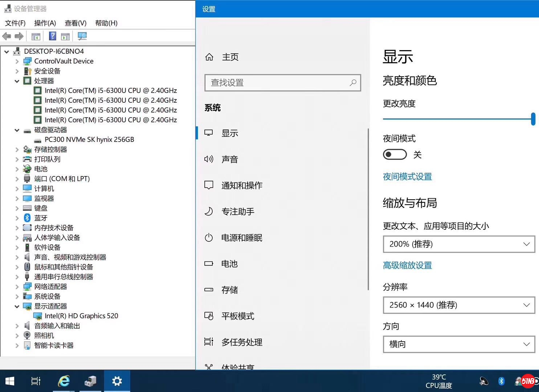Click the 高级缩放设置 link
539x392 pixels.
tap(407, 265)
